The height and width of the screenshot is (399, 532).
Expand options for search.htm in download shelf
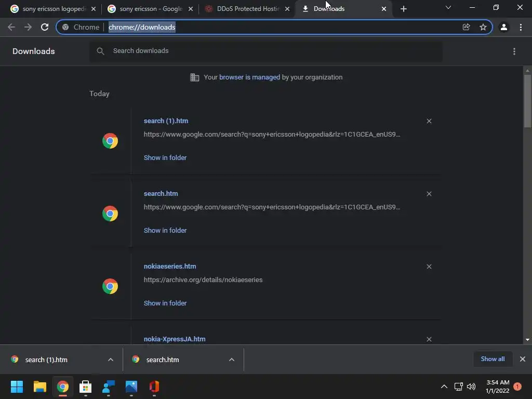pyautogui.click(x=232, y=360)
